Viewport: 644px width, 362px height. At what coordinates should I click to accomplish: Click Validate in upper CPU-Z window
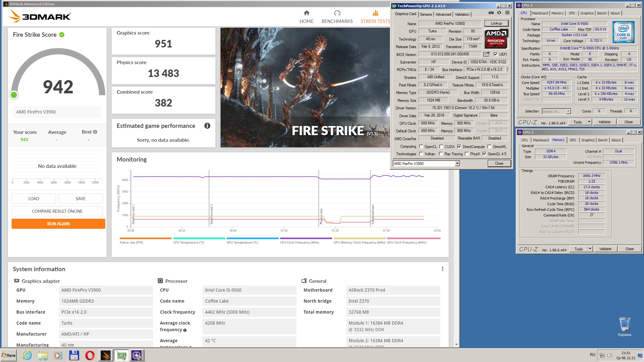604,122
